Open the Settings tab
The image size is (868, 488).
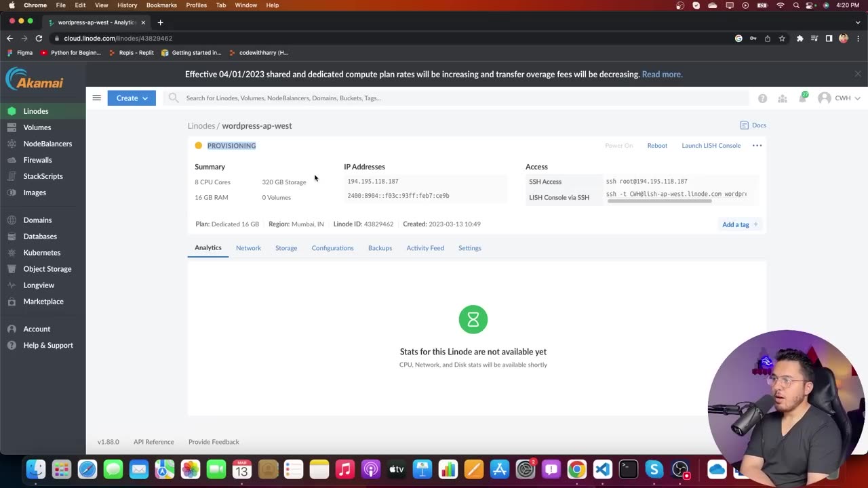pyautogui.click(x=470, y=248)
